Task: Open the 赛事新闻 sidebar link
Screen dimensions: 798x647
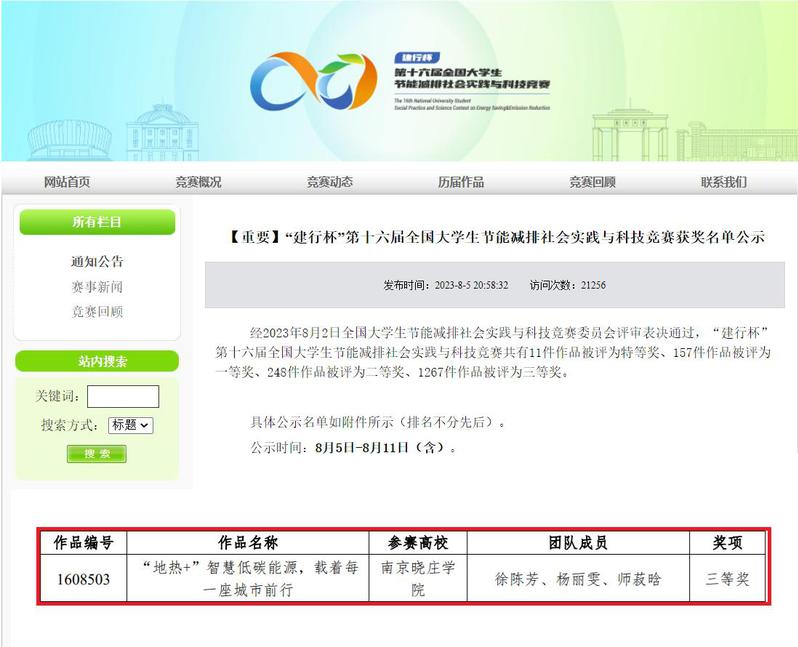Action: (97, 287)
